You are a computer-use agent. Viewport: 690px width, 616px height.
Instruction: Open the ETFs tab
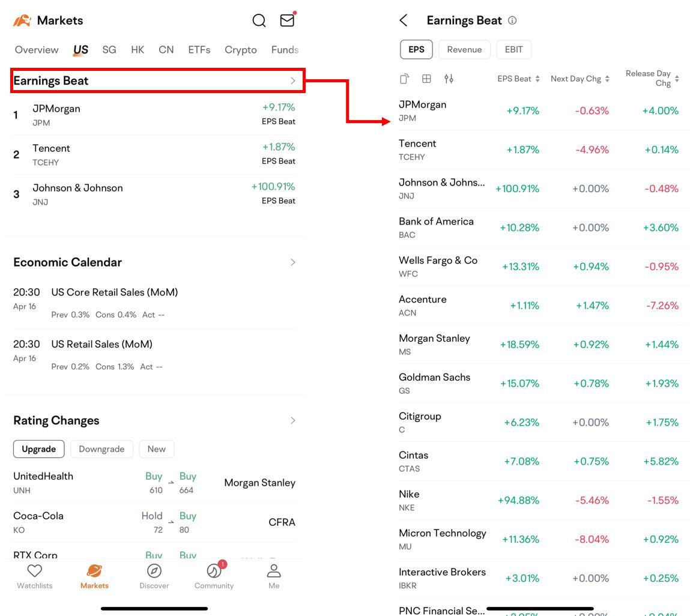199,50
